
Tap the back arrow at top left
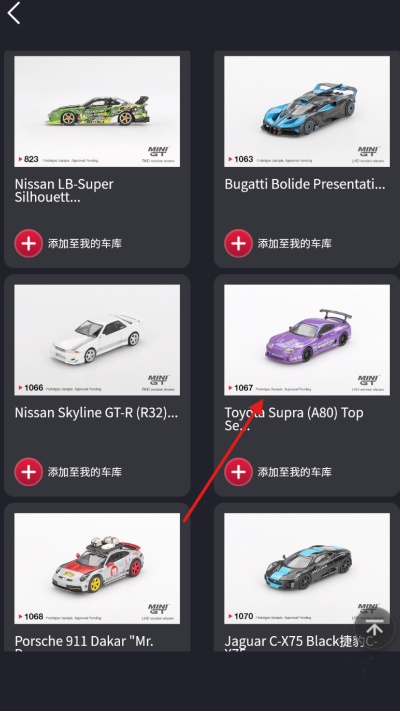click(15, 13)
